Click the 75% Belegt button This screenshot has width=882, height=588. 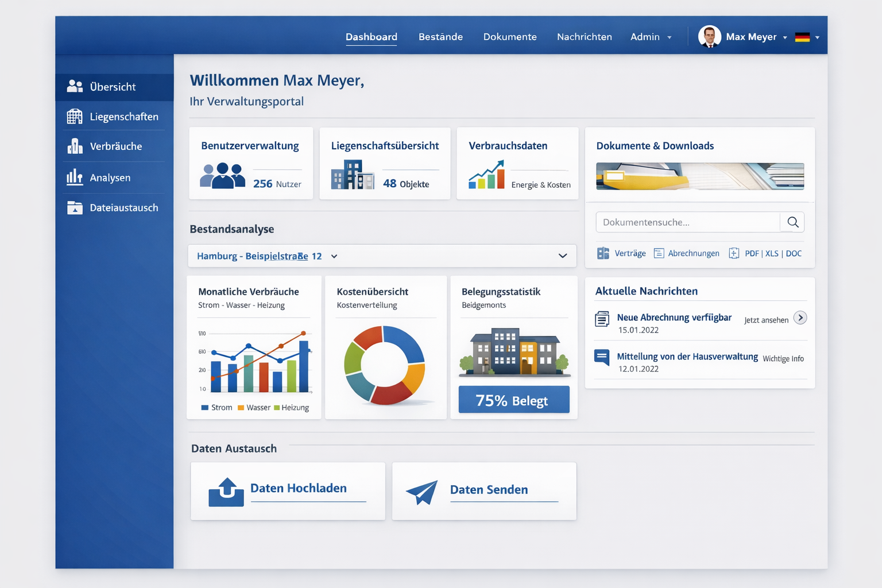tap(514, 400)
